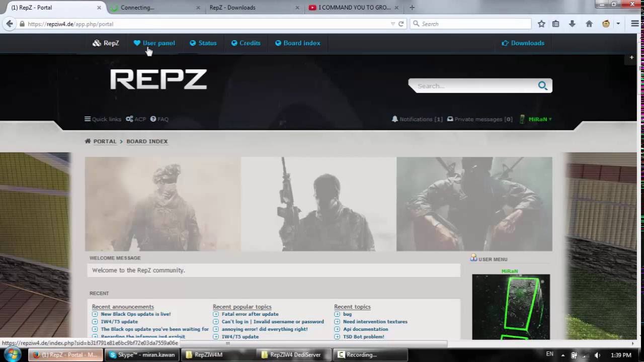Go to the browser home page icon
This screenshot has height=362, width=644.
pyautogui.click(x=589, y=24)
